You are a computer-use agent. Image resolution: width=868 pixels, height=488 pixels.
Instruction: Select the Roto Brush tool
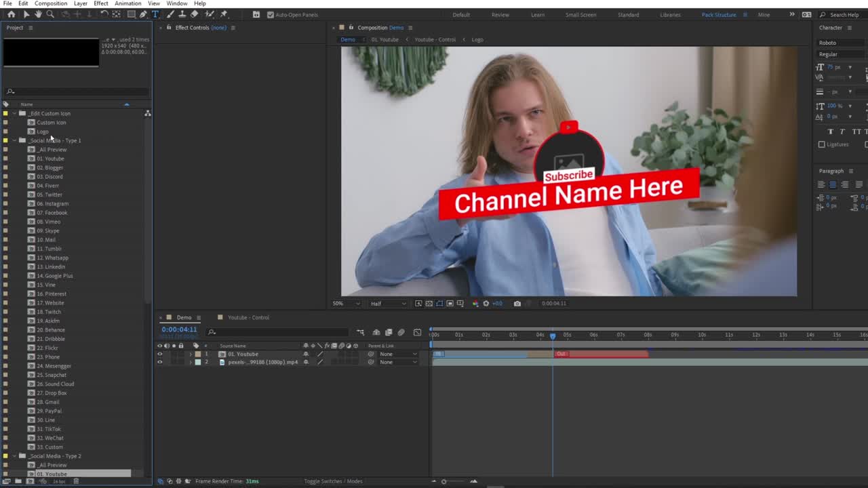click(208, 14)
